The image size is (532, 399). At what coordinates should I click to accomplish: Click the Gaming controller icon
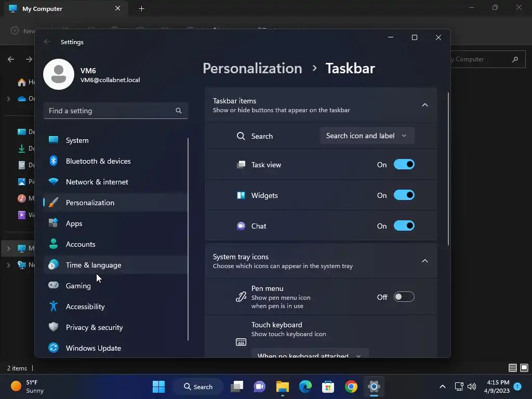[54, 285]
